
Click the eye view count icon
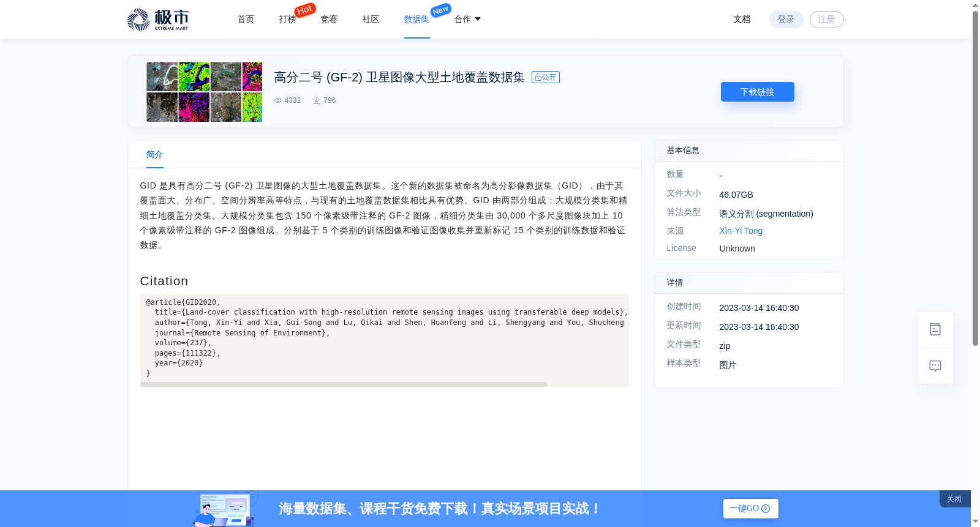click(278, 100)
